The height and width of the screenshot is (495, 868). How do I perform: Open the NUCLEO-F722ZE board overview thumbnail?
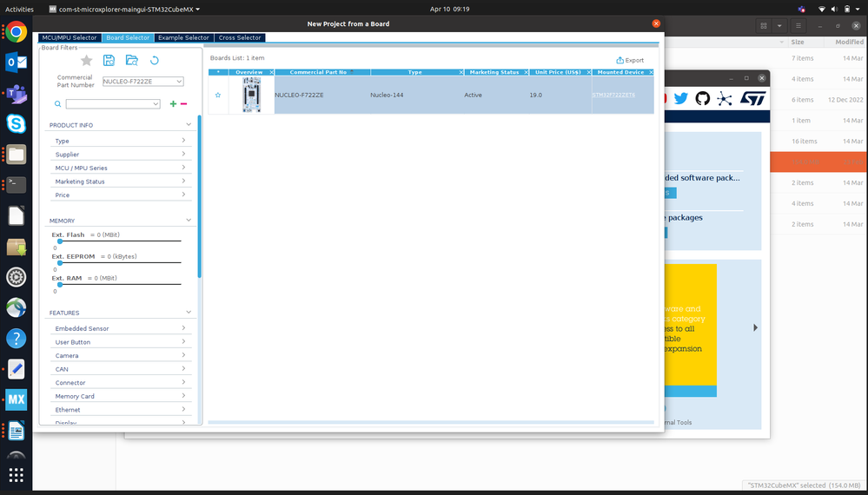point(251,96)
